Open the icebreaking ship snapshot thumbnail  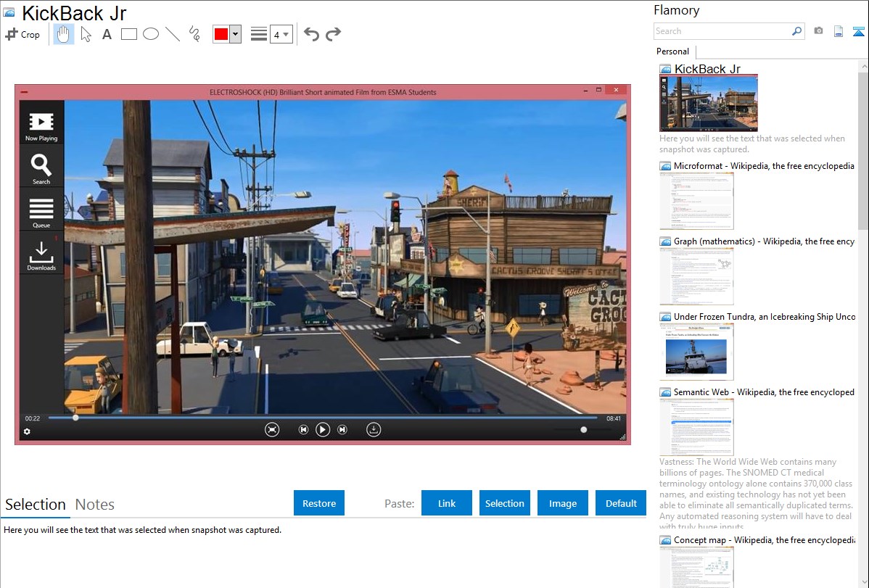pyautogui.click(x=696, y=352)
